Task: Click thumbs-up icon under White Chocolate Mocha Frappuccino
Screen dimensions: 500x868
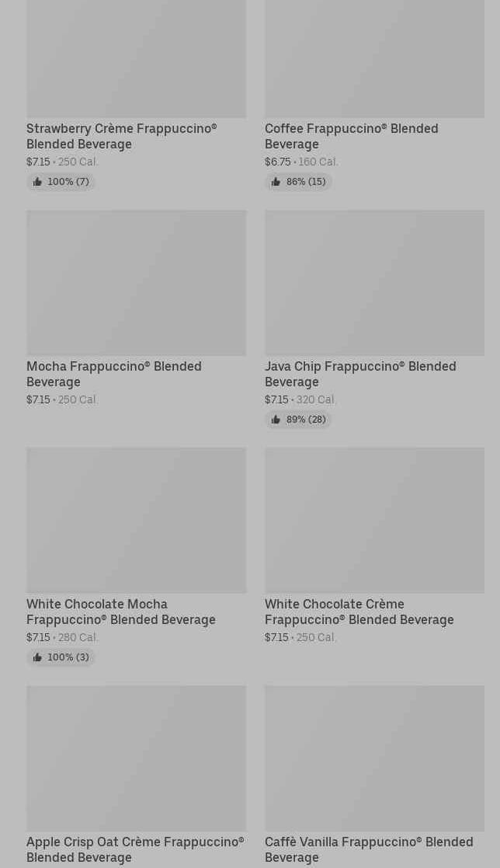Action: pos(37,657)
